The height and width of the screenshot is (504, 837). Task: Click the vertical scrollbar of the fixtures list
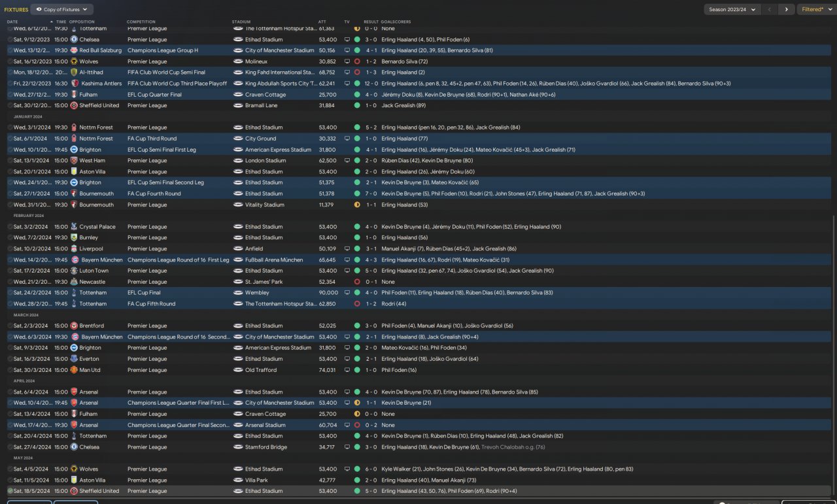(x=834, y=356)
